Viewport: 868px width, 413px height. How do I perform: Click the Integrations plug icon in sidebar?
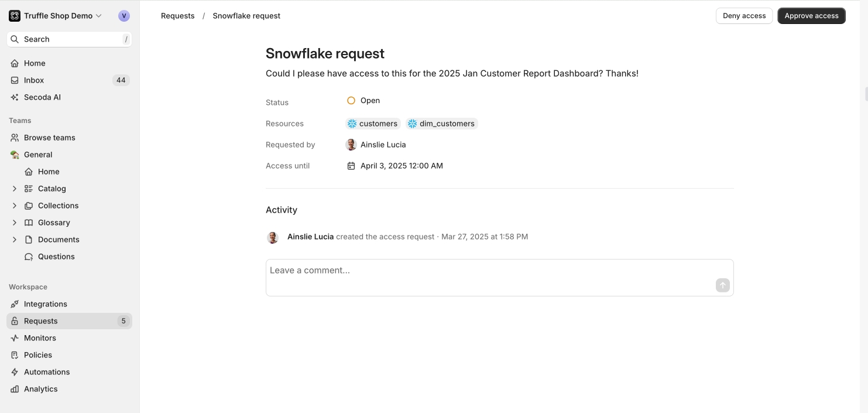click(15, 304)
